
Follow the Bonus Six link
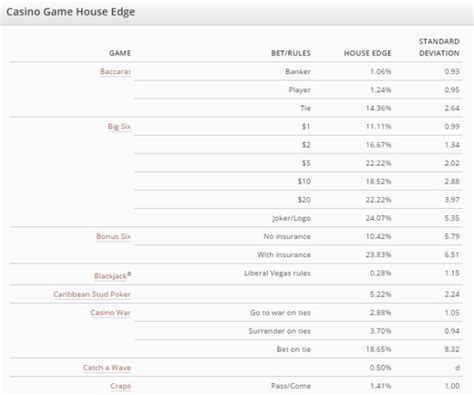pos(113,236)
